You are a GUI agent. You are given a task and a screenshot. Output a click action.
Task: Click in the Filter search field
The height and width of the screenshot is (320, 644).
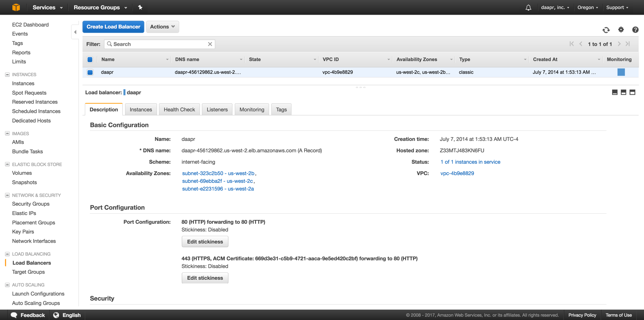pyautogui.click(x=159, y=44)
